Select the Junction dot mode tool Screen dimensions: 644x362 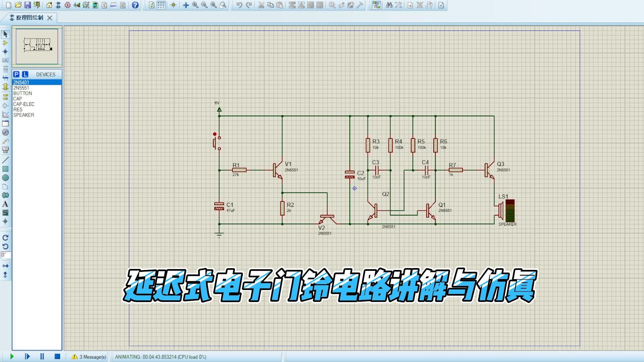pyautogui.click(x=5, y=52)
